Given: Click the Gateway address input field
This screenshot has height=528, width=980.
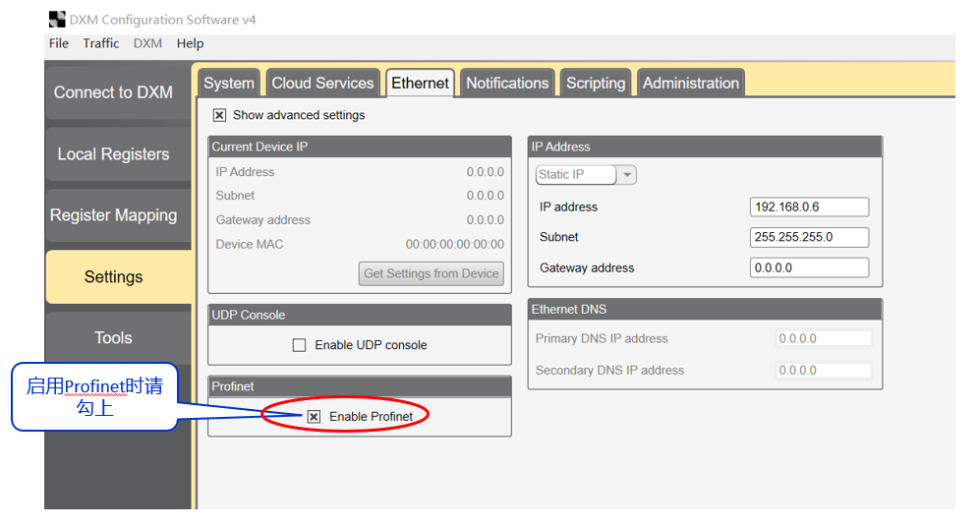Looking at the screenshot, I should (x=808, y=267).
